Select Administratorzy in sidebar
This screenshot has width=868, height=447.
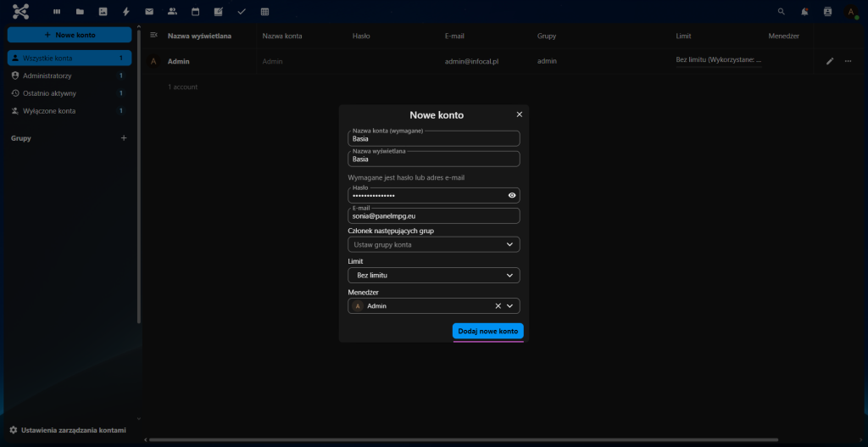click(70, 75)
